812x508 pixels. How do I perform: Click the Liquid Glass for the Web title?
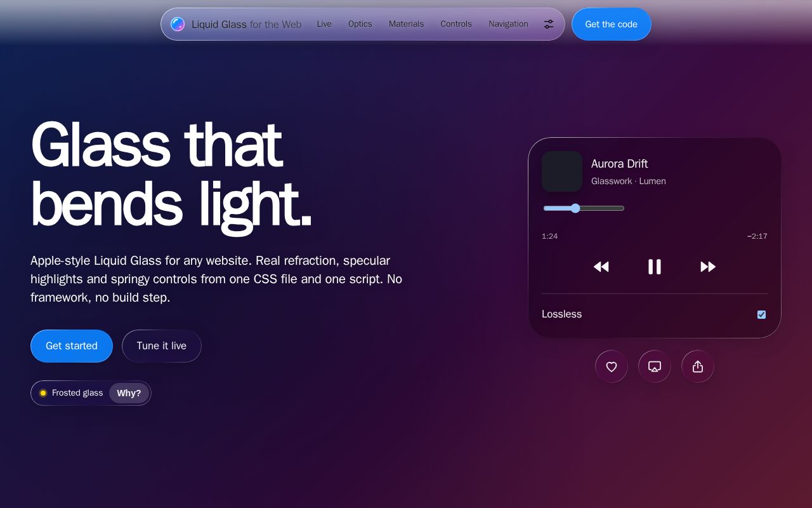point(247,24)
